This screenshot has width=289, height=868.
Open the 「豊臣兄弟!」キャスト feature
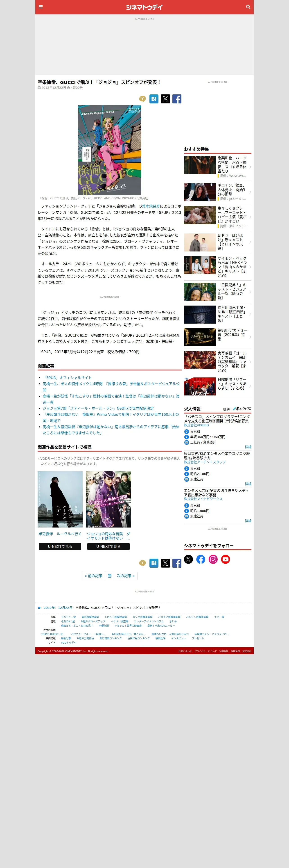[217, 291]
